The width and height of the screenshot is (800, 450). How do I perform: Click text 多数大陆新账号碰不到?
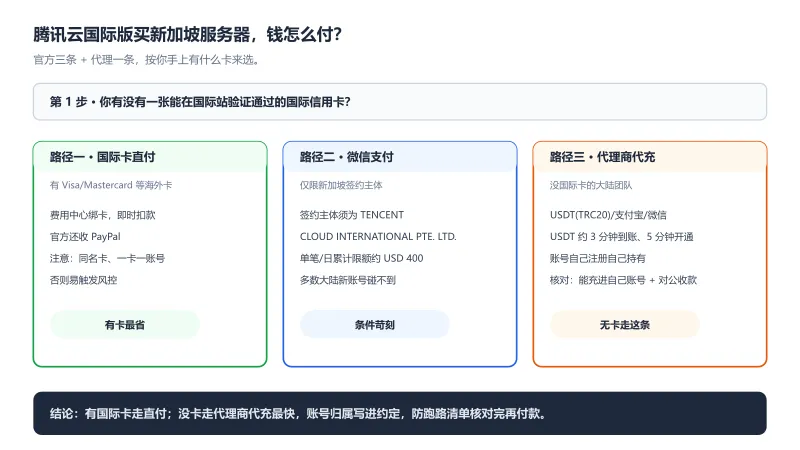(x=347, y=280)
